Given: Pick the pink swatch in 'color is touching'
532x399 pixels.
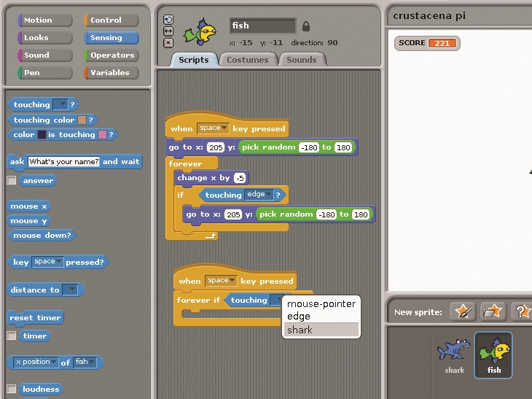Looking at the screenshot, I should (x=102, y=134).
